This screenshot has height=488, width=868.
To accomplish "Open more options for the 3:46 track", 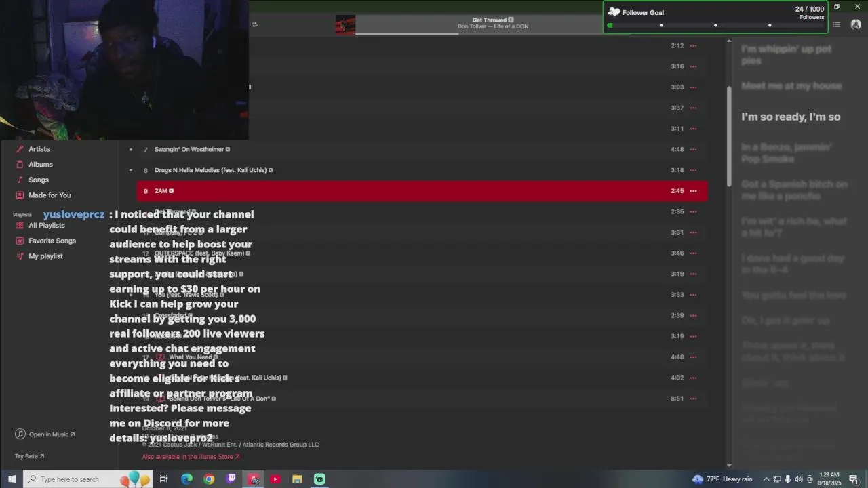I will coord(693,253).
